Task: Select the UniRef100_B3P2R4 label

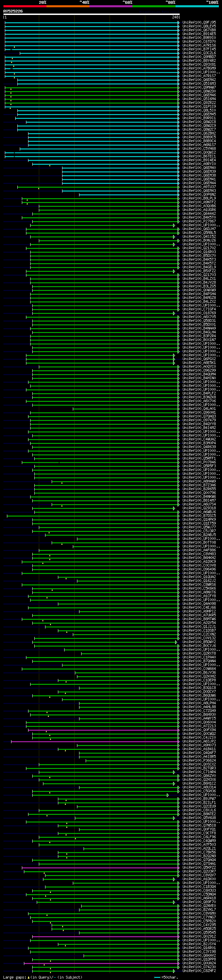Action: (199, 336)
